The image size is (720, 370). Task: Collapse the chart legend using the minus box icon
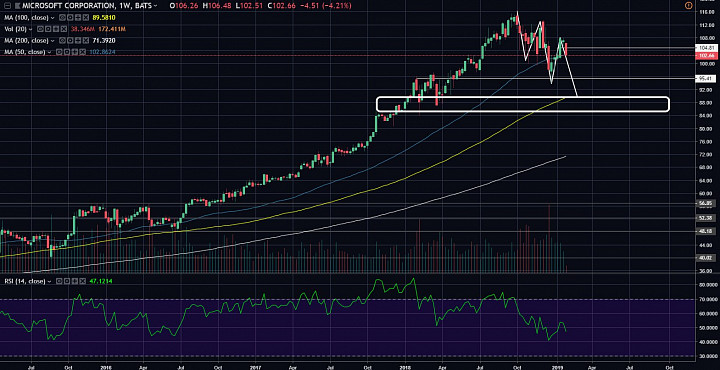8,6
